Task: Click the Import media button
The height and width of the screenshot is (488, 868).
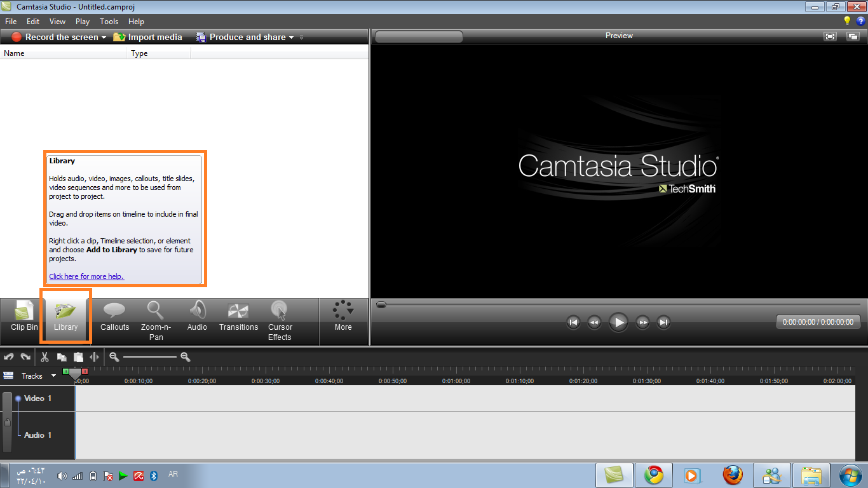Action: [x=148, y=37]
